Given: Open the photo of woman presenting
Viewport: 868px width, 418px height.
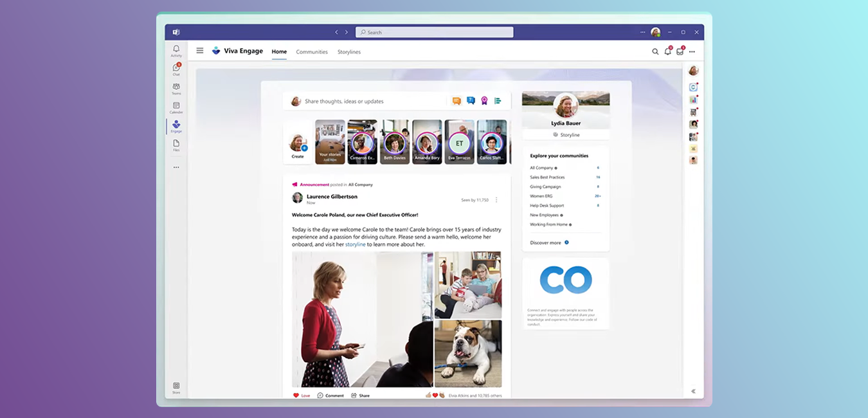Looking at the screenshot, I should coord(362,319).
